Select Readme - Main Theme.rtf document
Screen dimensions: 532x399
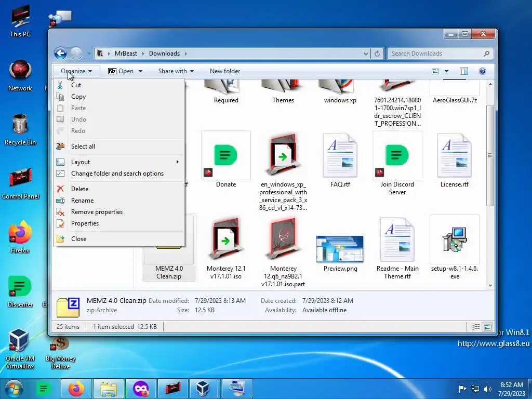pos(397,248)
